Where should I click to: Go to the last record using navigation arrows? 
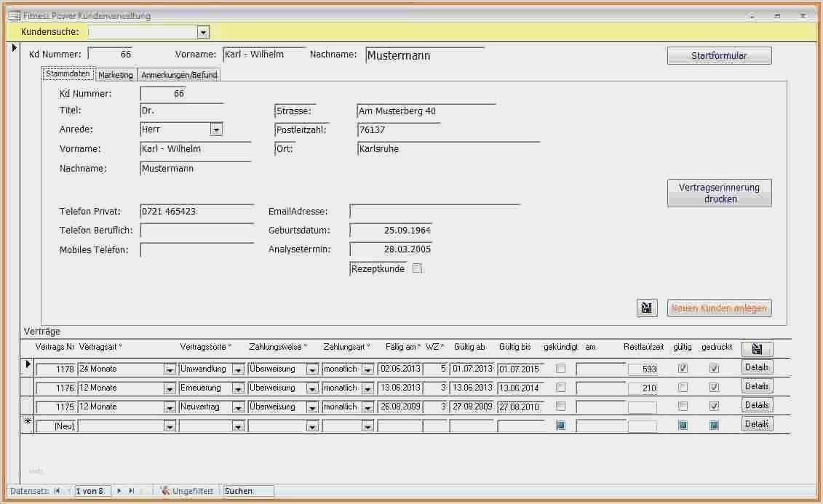[x=131, y=491]
